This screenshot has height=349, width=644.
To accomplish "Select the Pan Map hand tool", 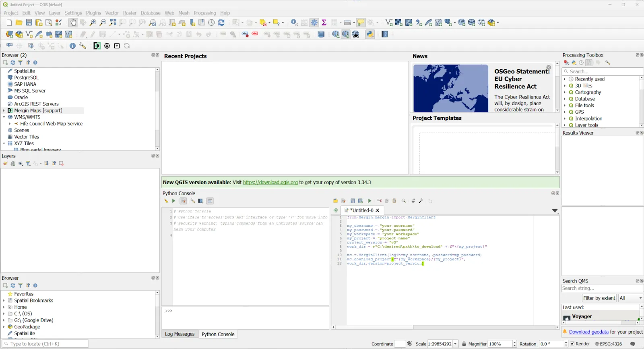I will coord(73,23).
